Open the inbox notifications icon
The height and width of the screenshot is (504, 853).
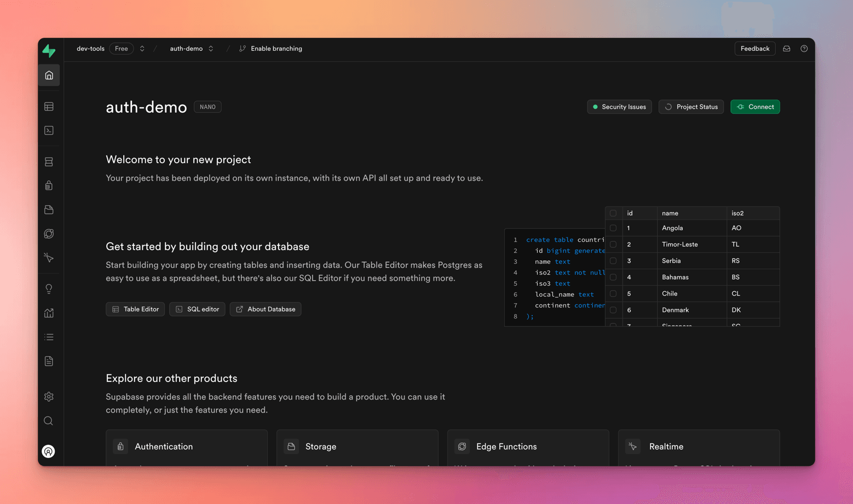pyautogui.click(x=787, y=49)
